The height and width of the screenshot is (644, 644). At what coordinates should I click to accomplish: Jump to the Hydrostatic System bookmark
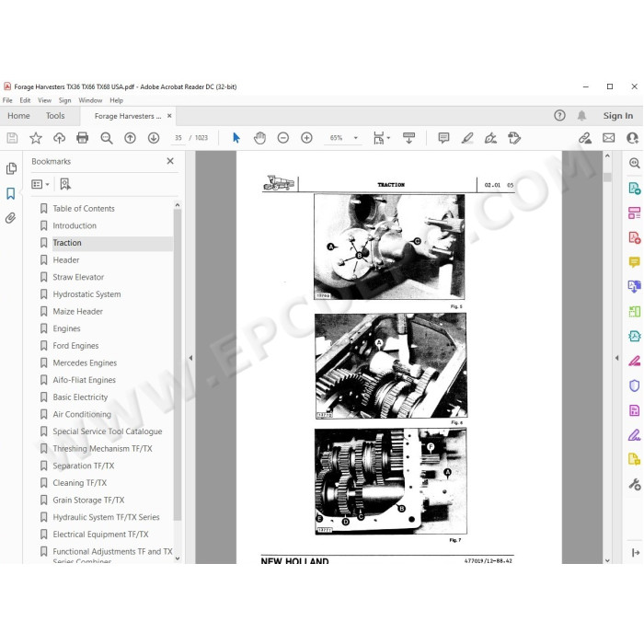[x=87, y=294]
